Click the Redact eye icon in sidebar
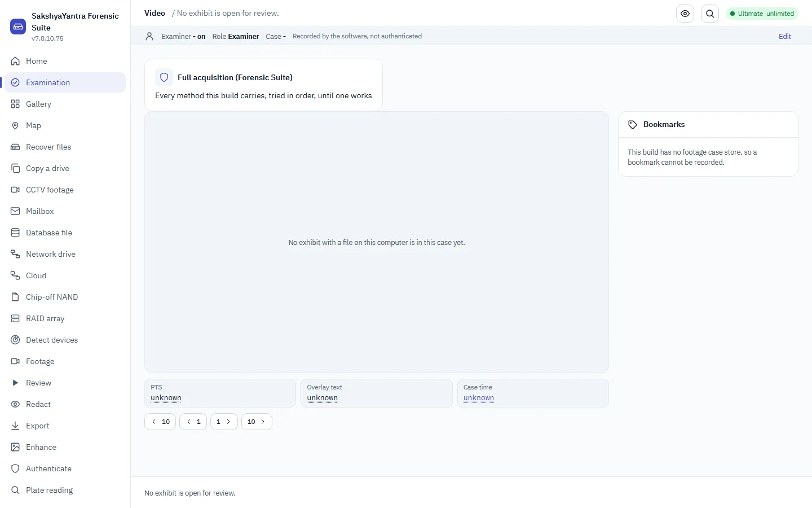 point(15,404)
